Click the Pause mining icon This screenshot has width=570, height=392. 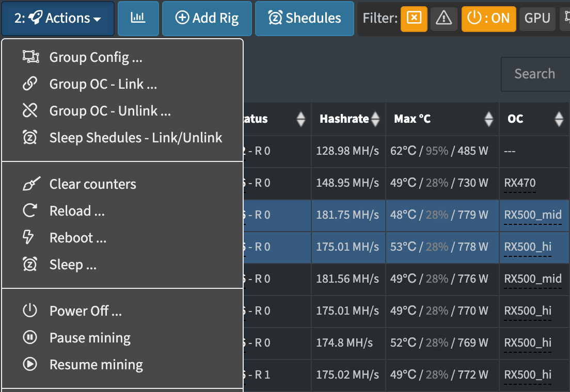(x=30, y=337)
